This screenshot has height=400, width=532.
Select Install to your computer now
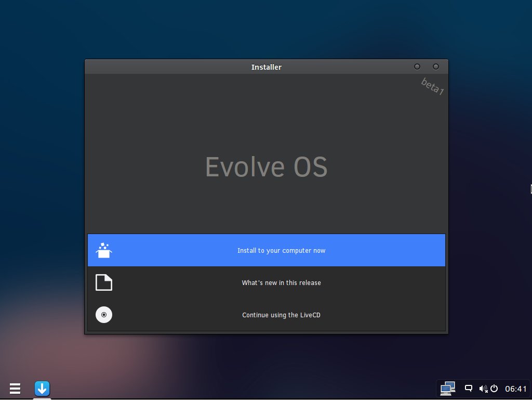coord(267,250)
